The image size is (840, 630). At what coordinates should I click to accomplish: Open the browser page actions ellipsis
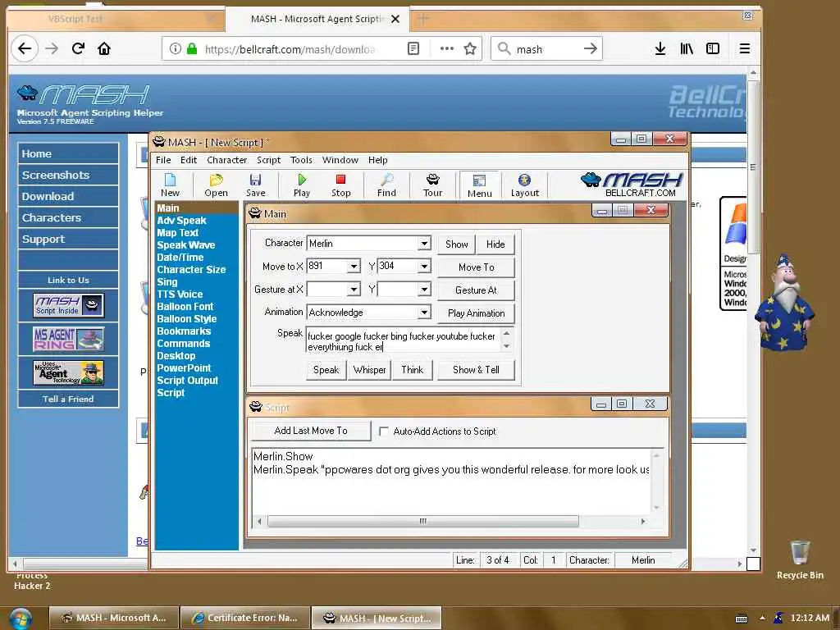click(x=447, y=48)
